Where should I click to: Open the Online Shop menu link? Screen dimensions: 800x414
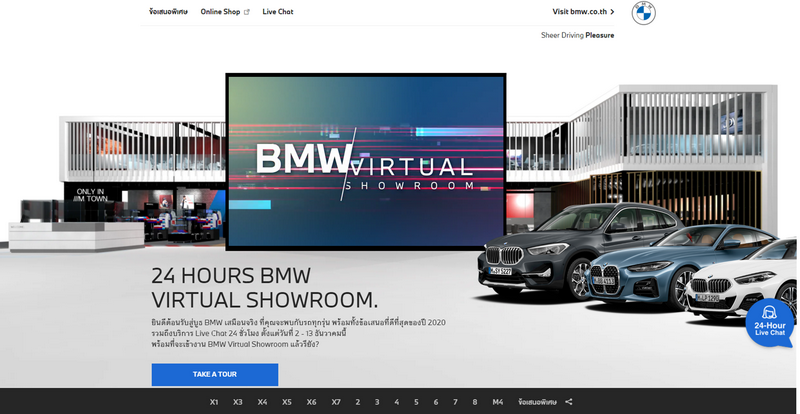coord(220,12)
